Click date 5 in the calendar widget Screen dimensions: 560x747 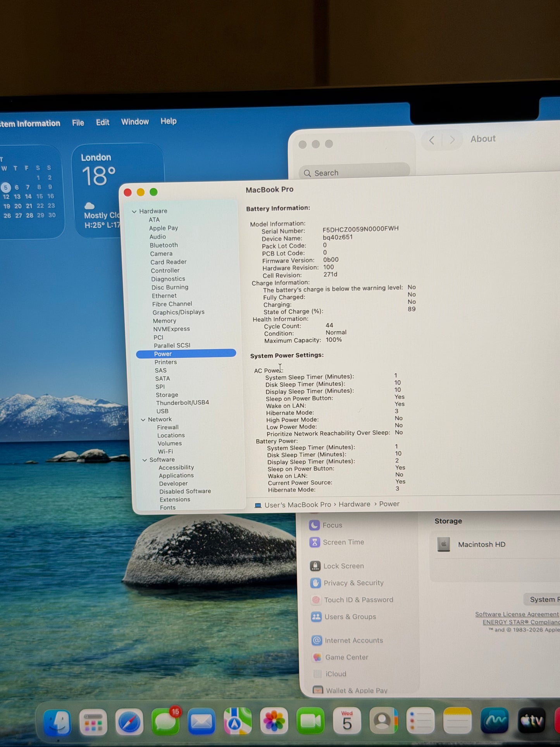6,188
